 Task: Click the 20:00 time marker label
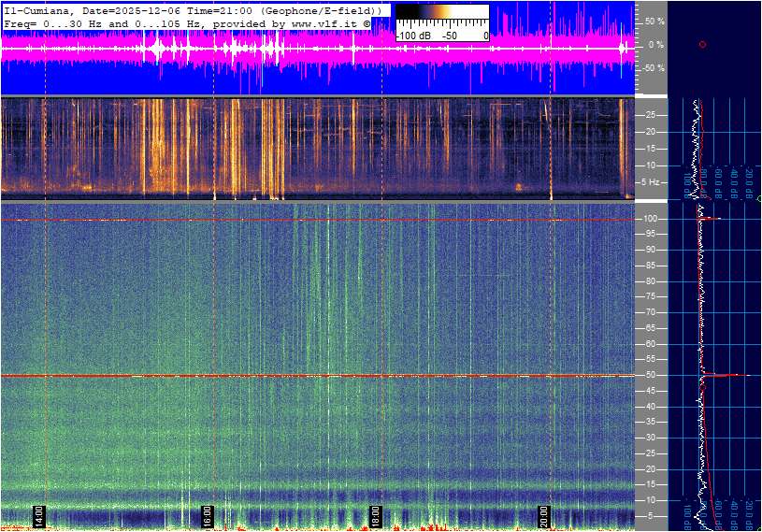tap(544, 516)
